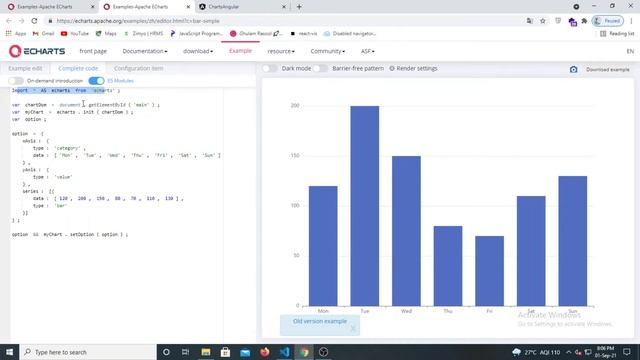The width and height of the screenshot is (640, 360).
Task: Click the taskbar clock showing 8:06 PM
Action: [x=606, y=352]
